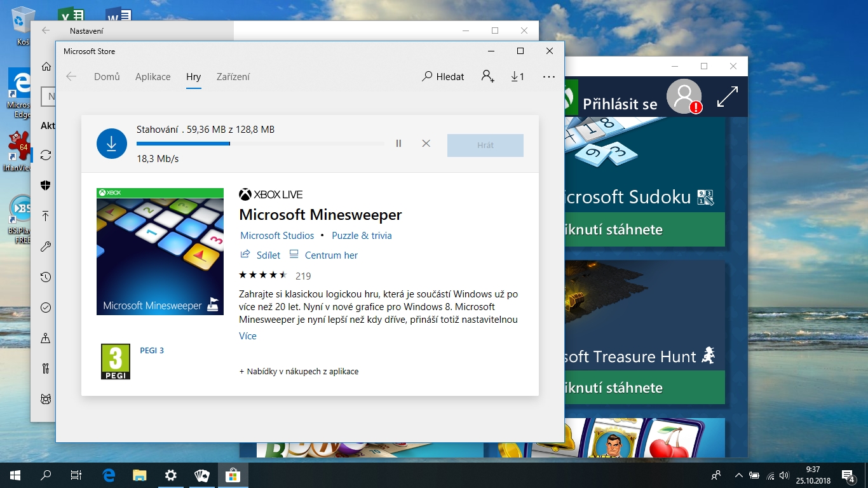Click the Microsoft Studios publisher link
Image resolution: width=868 pixels, height=488 pixels.
tap(277, 235)
